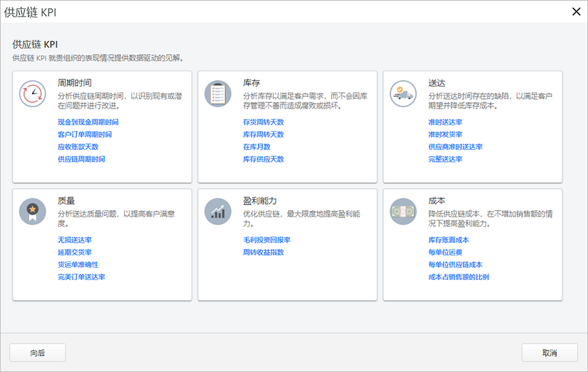Click the 送达 delivery truck icon
This screenshot has width=588, height=372.
click(x=403, y=93)
